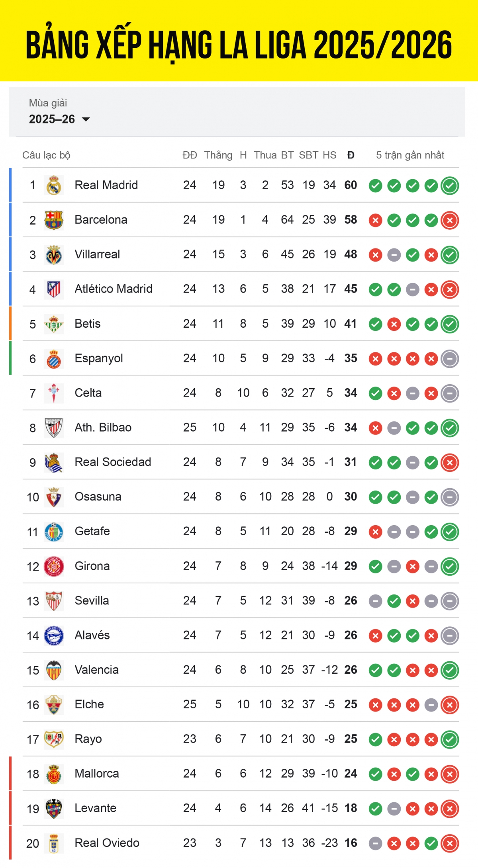Click the Espanyol club crest
The image size is (478, 868).
pyautogui.click(x=54, y=358)
